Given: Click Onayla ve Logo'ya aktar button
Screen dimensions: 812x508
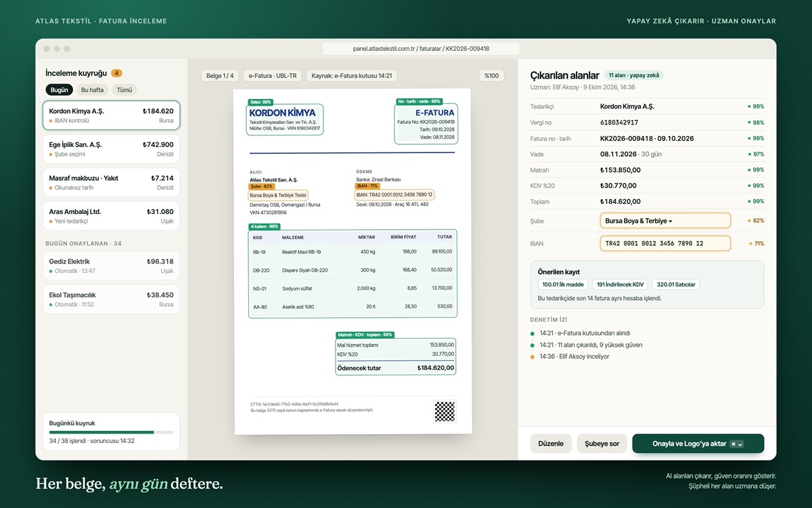Looking at the screenshot, I should pyautogui.click(x=698, y=444).
